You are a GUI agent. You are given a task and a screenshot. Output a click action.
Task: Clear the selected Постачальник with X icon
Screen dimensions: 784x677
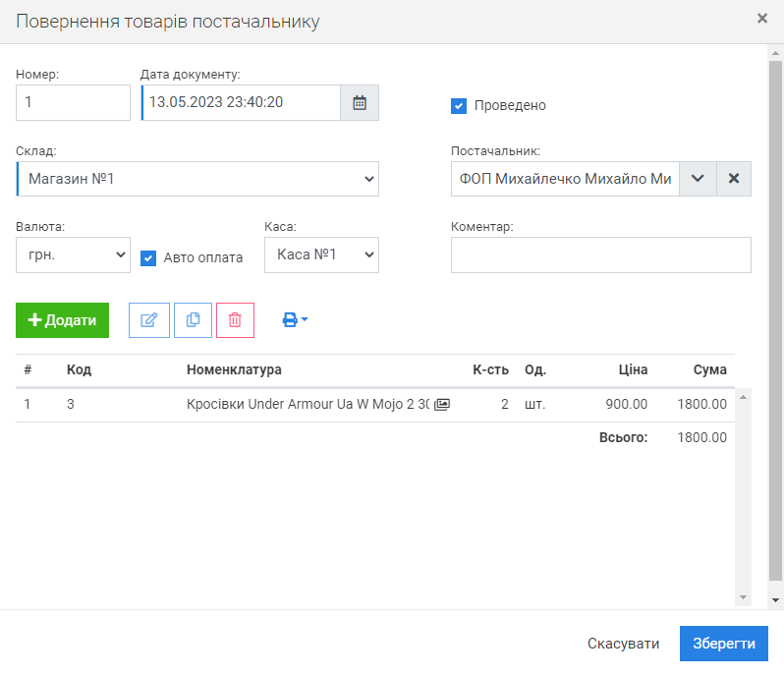click(734, 179)
